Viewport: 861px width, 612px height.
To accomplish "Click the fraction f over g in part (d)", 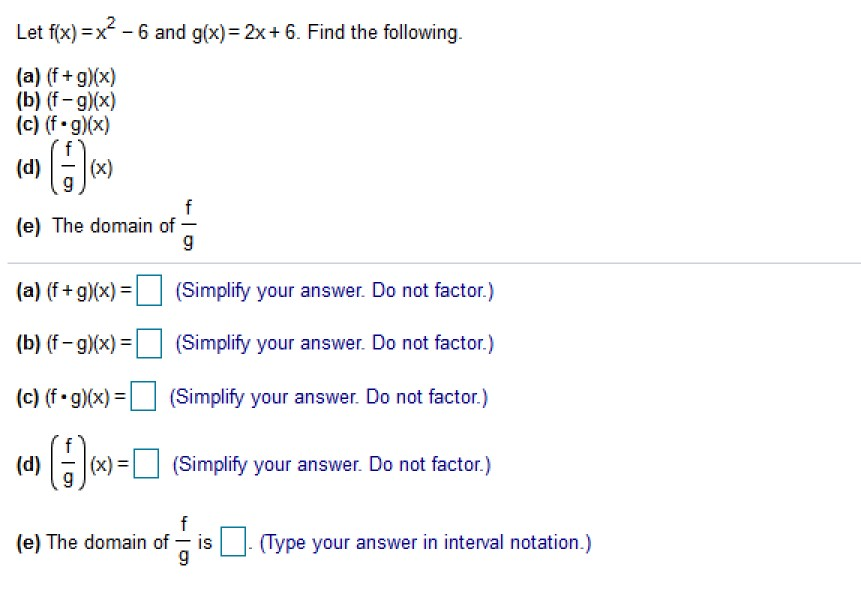I will click(67, 163).
